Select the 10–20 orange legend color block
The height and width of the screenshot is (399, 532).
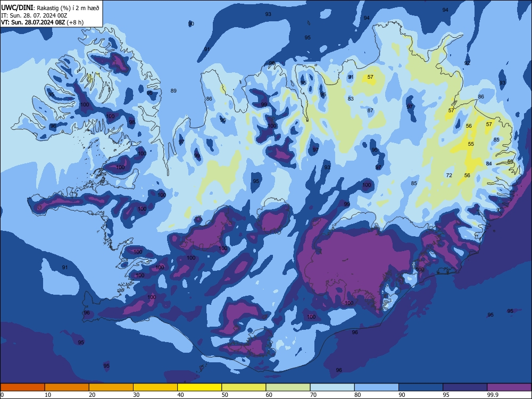[x=67, y=387]
